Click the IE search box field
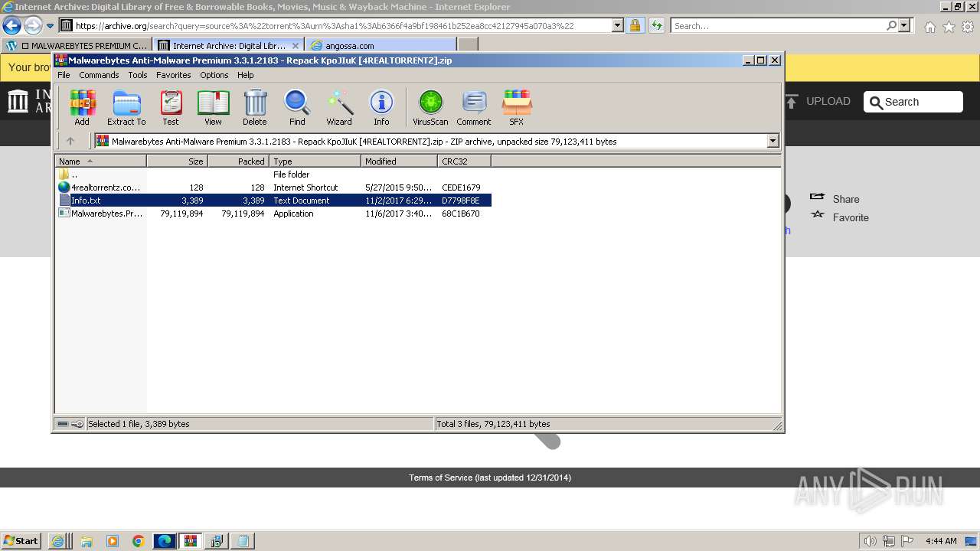The height and width of the screenshot is (551, 980). pos(778,25)
